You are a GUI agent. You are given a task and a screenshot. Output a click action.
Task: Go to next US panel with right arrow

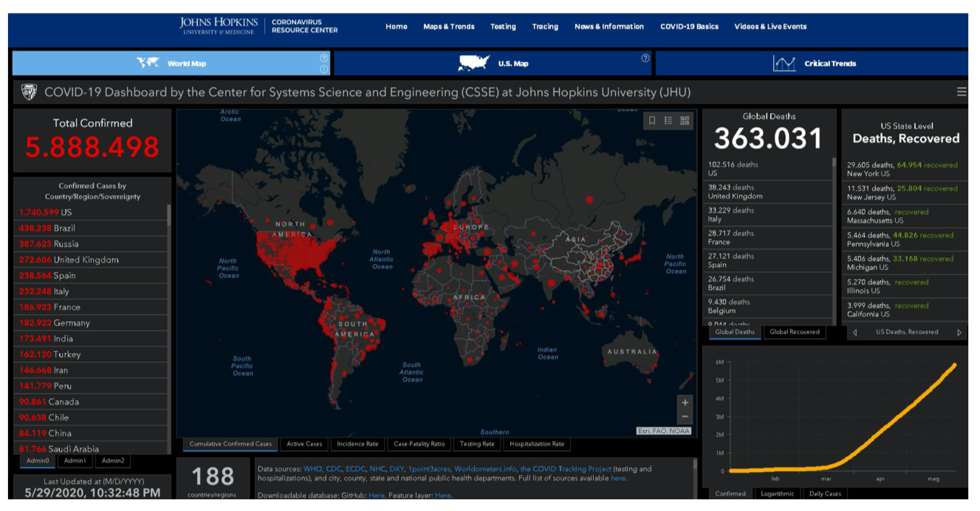(959, 332)
